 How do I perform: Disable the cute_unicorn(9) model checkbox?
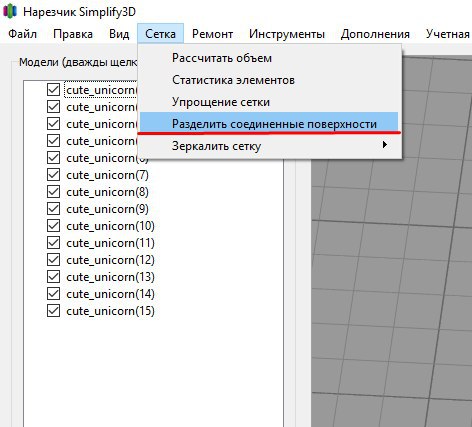[x=53, y=209]
